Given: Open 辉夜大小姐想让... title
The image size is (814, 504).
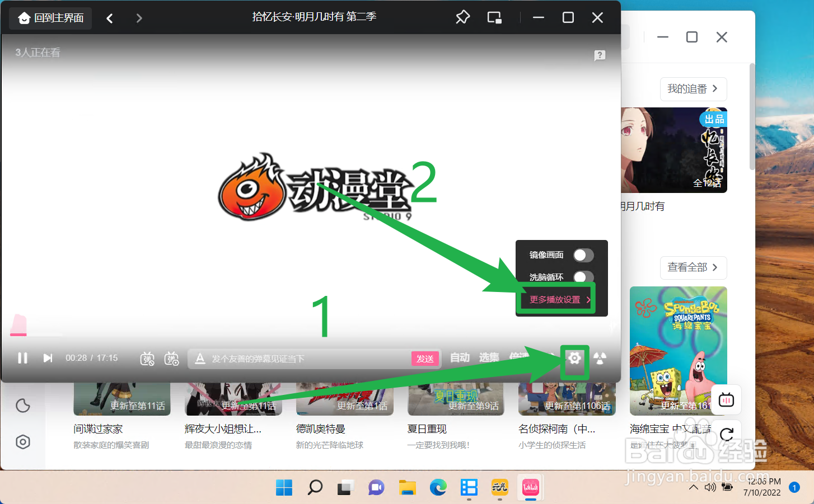Looking at the screenshot, I should pyautogui.click(x=223, y=429).
